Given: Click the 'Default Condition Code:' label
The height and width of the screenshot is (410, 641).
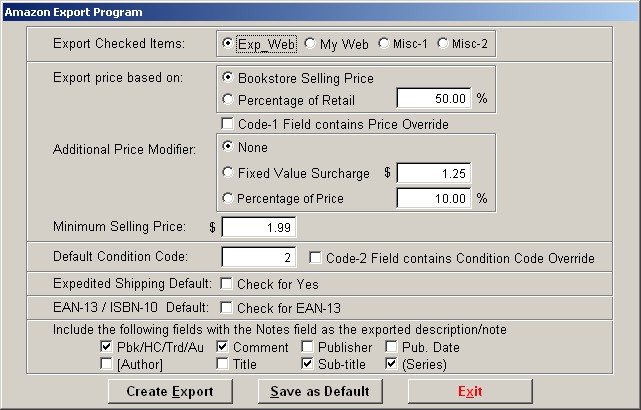Looking at the screenshot, I should 121,256.
